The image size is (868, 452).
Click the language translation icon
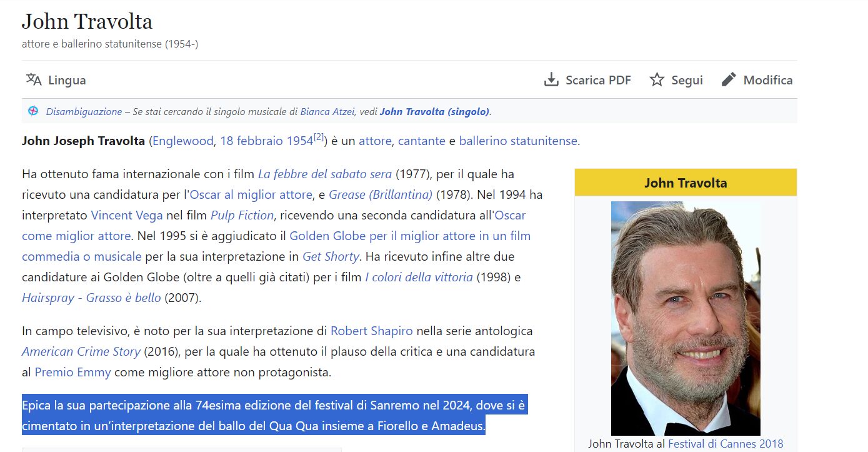[x=34, y=80]
